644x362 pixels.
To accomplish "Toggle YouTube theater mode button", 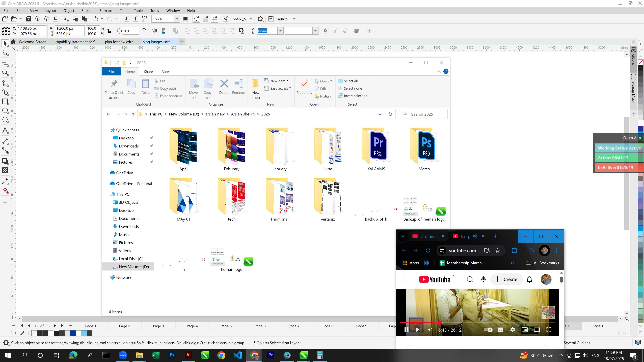I will coord(536,330).
